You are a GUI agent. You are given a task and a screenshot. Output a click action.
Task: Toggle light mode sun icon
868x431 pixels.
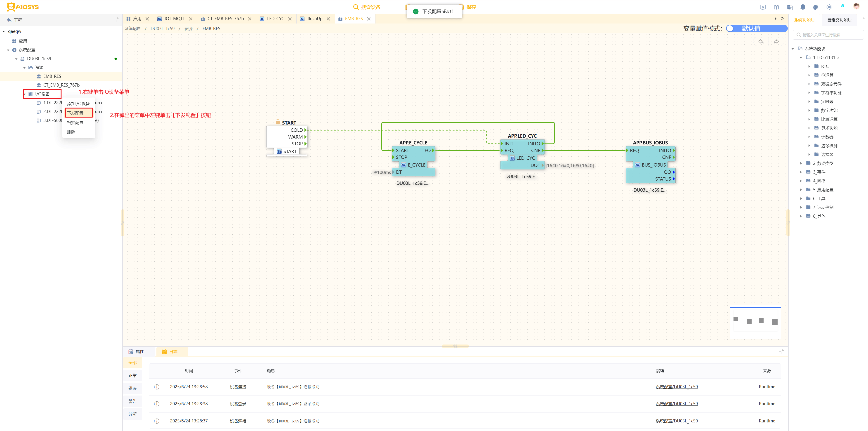(829, 7)
